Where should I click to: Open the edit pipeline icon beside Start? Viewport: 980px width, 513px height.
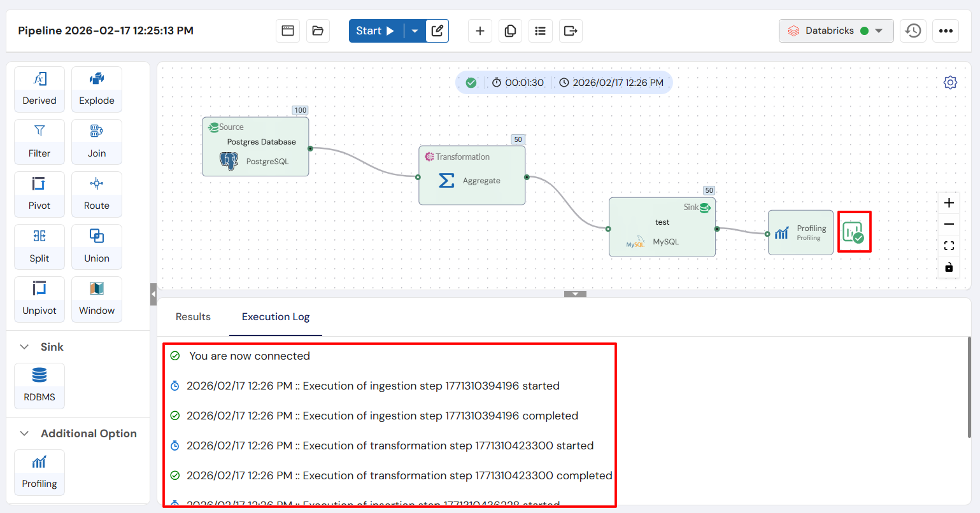point(437,30)
